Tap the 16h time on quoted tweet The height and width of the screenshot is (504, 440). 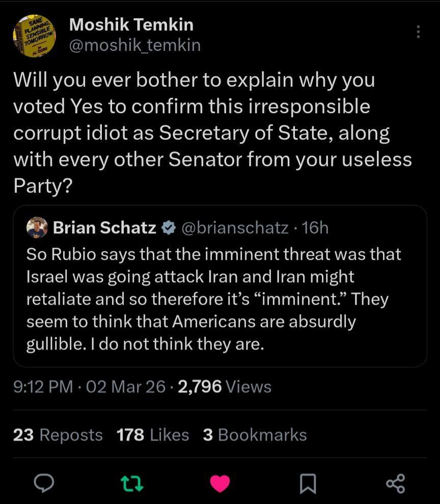[315, 228]
